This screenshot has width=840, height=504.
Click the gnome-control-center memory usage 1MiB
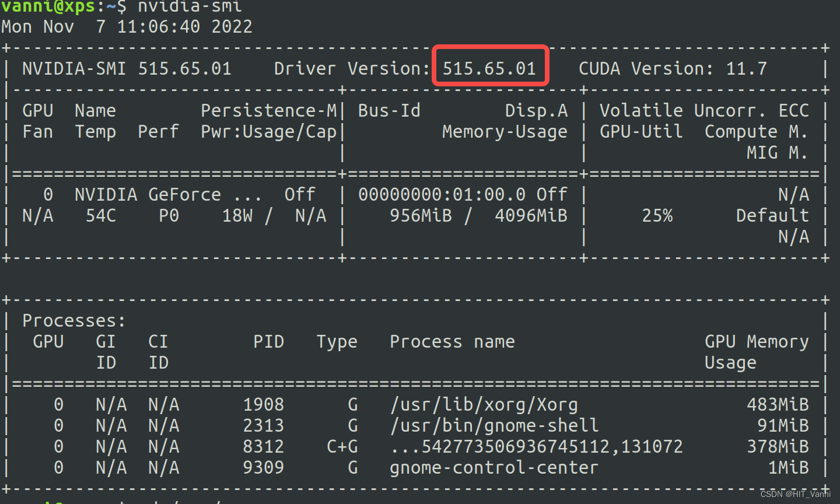(x=788, y=468)
